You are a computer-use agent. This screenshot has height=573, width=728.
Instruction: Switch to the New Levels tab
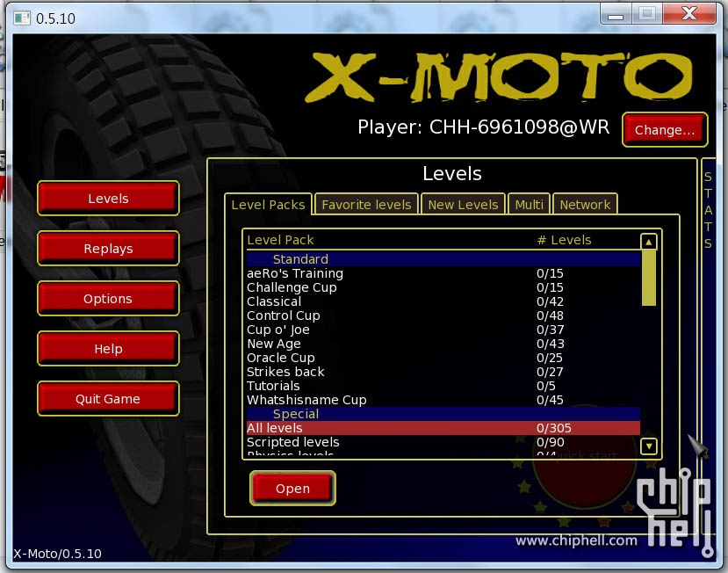[x=463, y=205]
